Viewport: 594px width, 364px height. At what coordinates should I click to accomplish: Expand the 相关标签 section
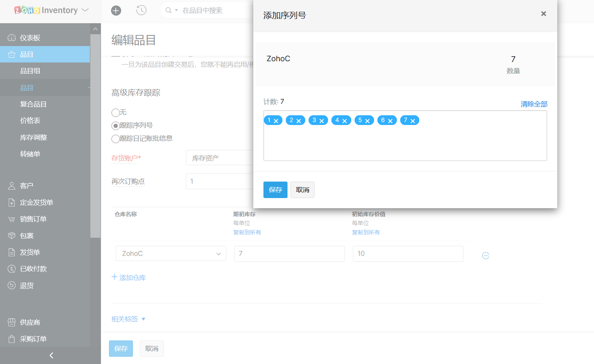point(128,319)
